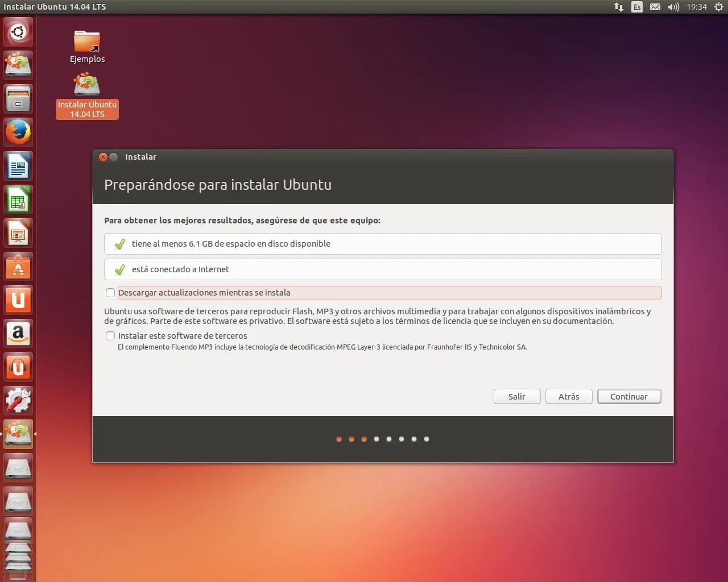Click text 'está conectado a Internet'
The width and height of the screenshot is (728, 582).
(x=180, y=269)
